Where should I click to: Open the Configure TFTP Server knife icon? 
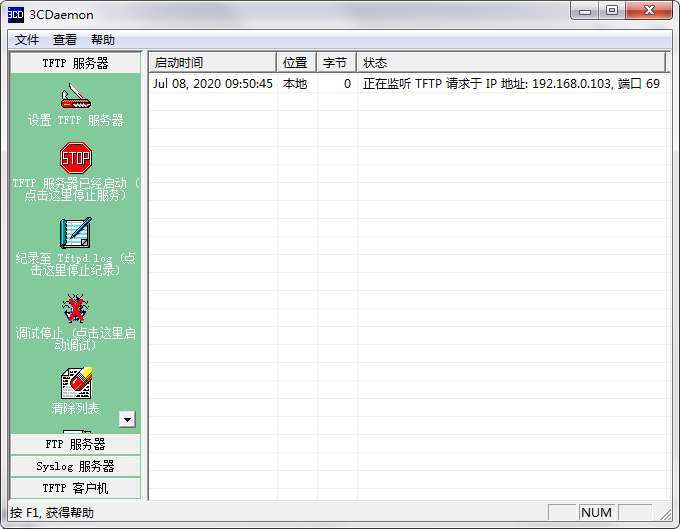76,95
